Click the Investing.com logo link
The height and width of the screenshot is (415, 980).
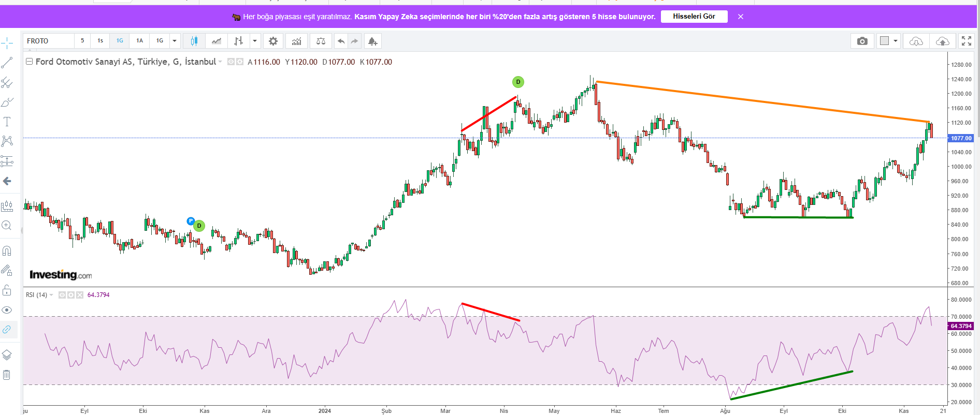(x=61, y=275)
